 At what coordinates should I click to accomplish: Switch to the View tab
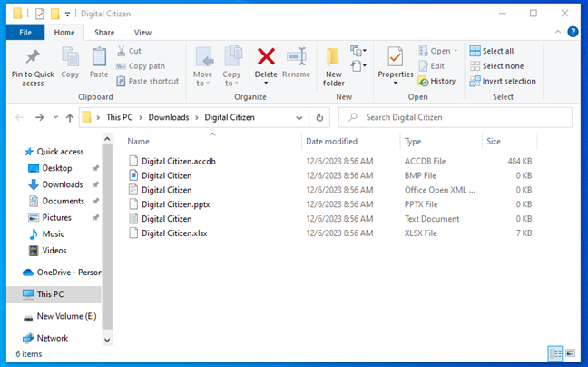tap(142, 33)
